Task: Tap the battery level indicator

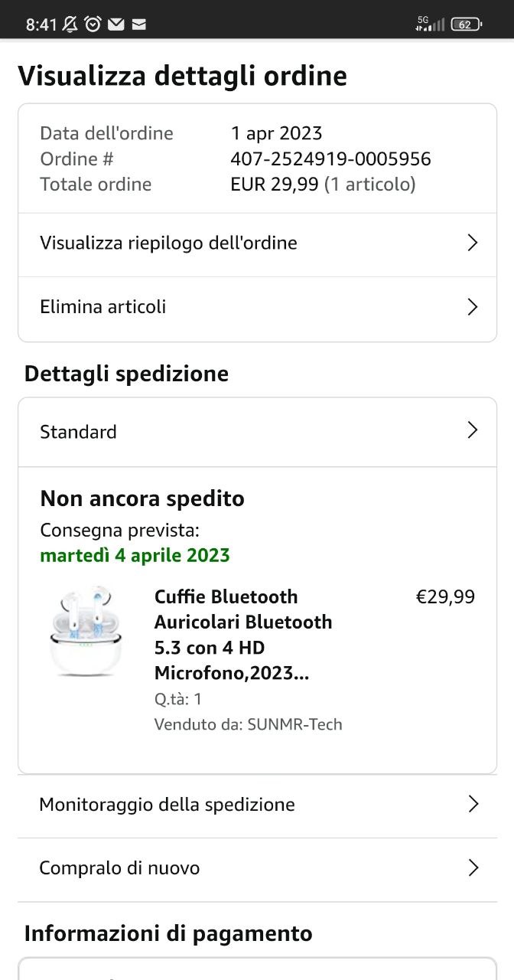Action: 466,24
